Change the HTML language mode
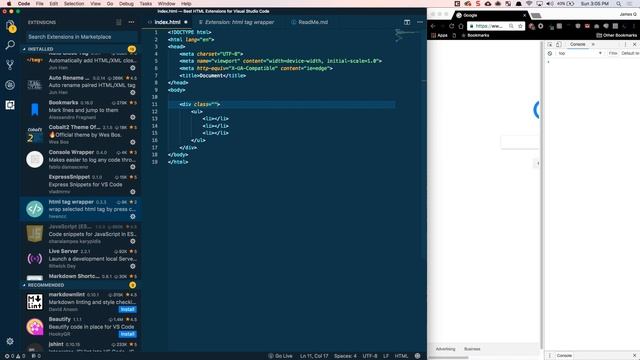640x360 pixels. coord(401,356)
